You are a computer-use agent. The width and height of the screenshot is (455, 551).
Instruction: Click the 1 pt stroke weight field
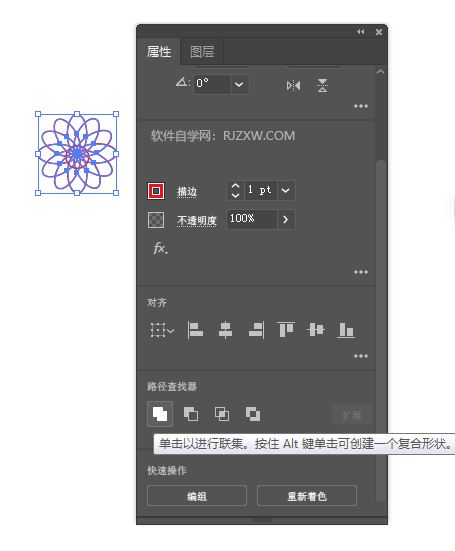(260, 190)
